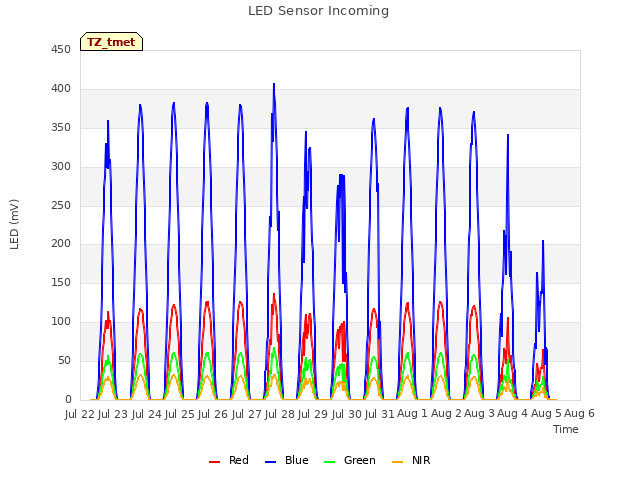Image resolution: width=640 pixels, height=480 pixels.
Task: Toggle the Red series legend label
Action: [239, 460]
